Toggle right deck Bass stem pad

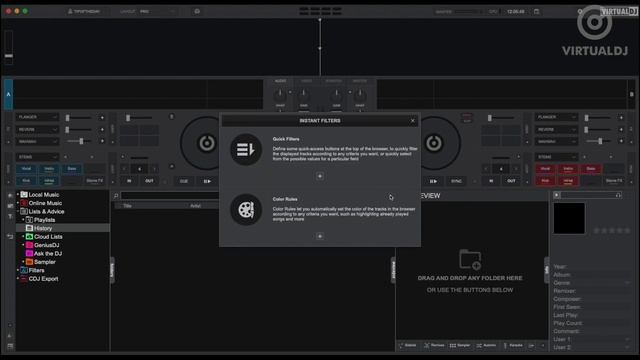[591, 169]
